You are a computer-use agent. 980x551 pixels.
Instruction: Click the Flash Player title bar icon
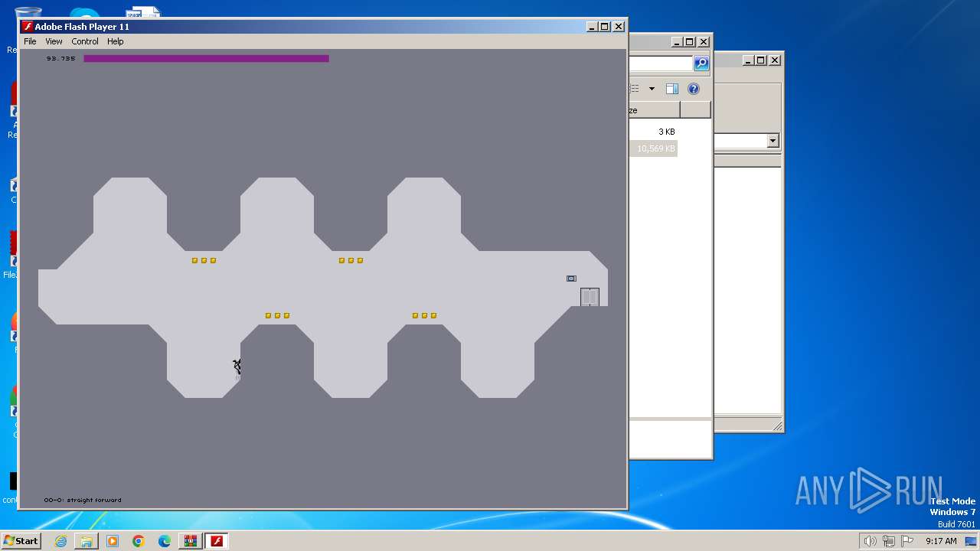click(x=28, y=26)
